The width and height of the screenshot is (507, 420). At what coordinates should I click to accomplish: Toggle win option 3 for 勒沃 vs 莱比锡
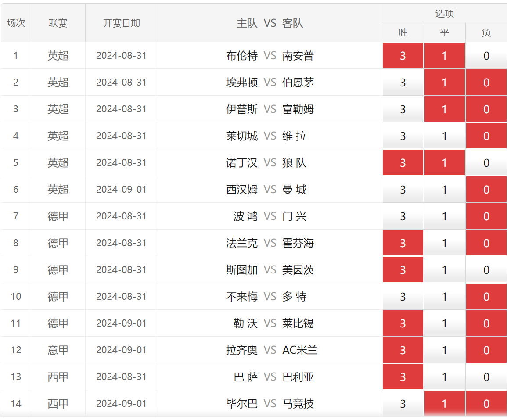click(403, 323)
